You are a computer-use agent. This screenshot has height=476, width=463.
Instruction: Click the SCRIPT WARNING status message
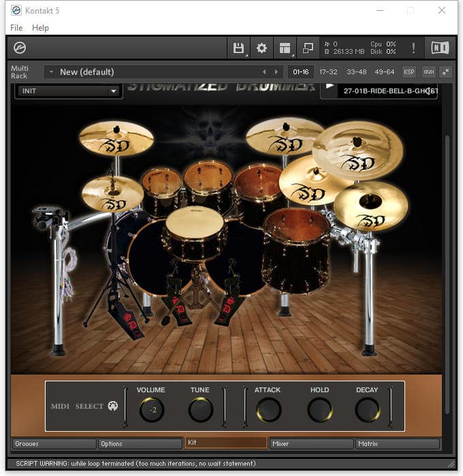click(x=135, y=464)
